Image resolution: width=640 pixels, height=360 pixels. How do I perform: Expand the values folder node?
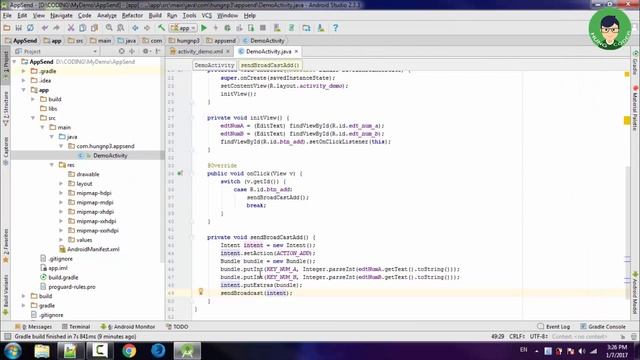pos(61,240)
